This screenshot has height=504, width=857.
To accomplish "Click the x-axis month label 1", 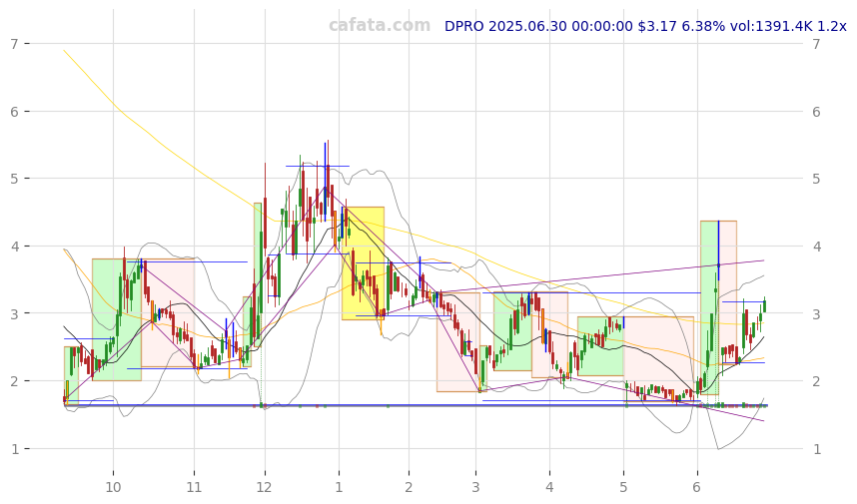I will click(x=339, y=487).
